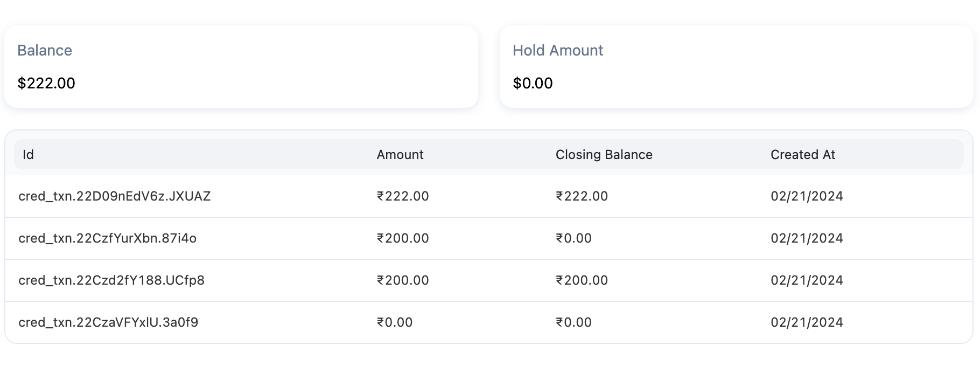Click the last row's 02/21/2024 date

[807, 322]
